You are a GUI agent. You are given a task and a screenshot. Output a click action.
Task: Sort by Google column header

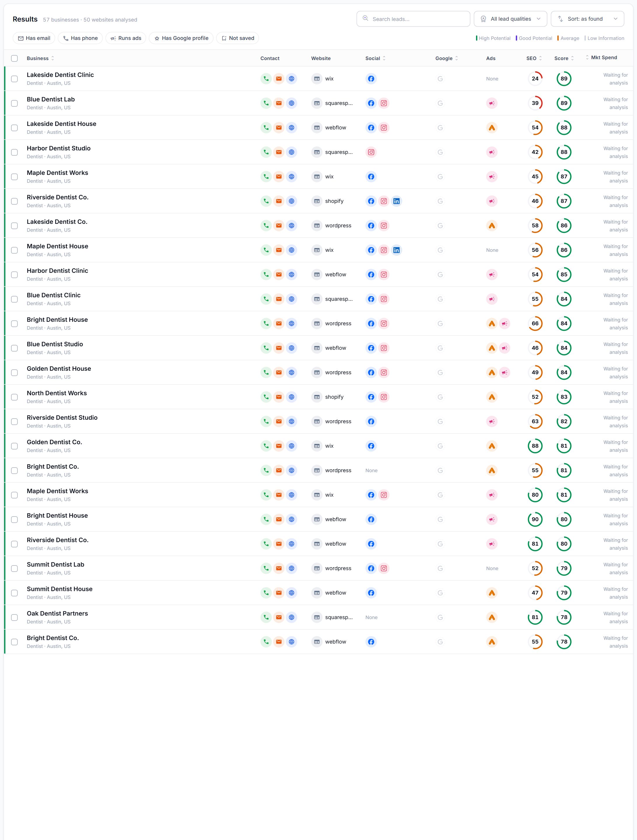point(447,59)
